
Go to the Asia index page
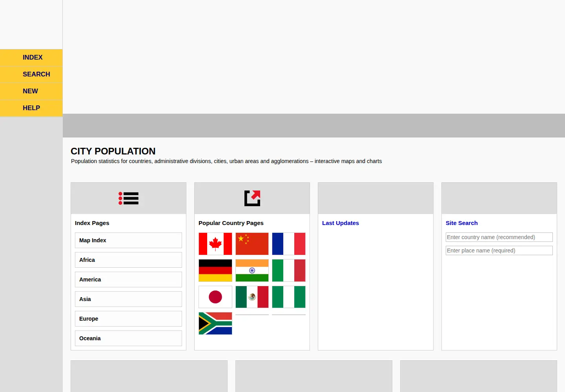128,299
